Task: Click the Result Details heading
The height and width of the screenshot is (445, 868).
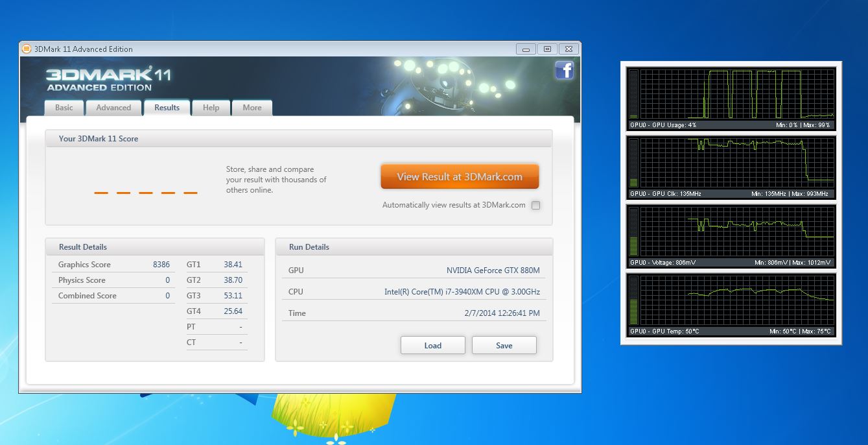Action: pos(83,247)
